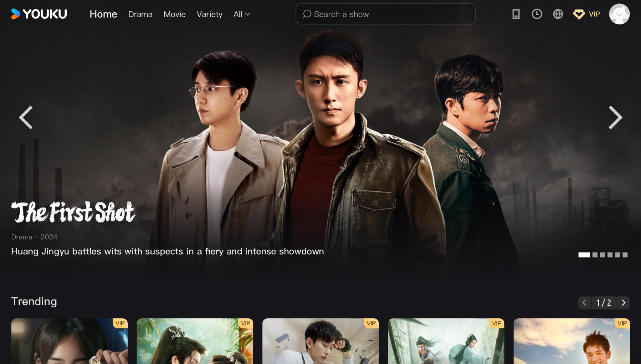Screen dimensions: 641x364
Task: Navigate to next banner using right arrow
Action: point(616,117)
